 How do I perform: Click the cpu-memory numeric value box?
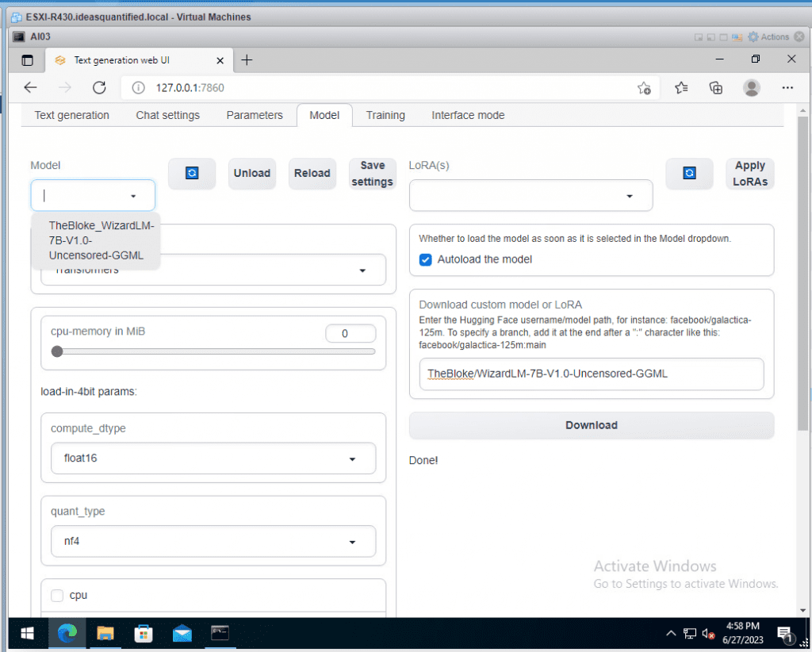[350, 333]
